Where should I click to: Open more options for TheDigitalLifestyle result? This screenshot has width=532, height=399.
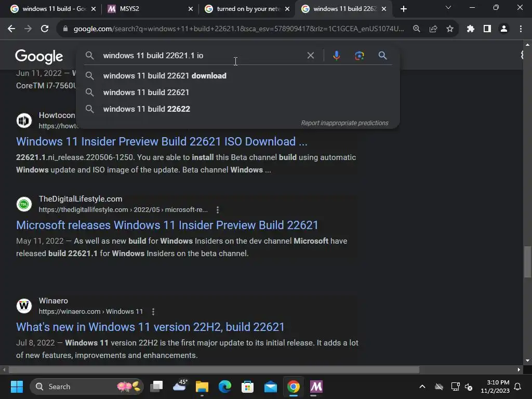click(218, 210)
